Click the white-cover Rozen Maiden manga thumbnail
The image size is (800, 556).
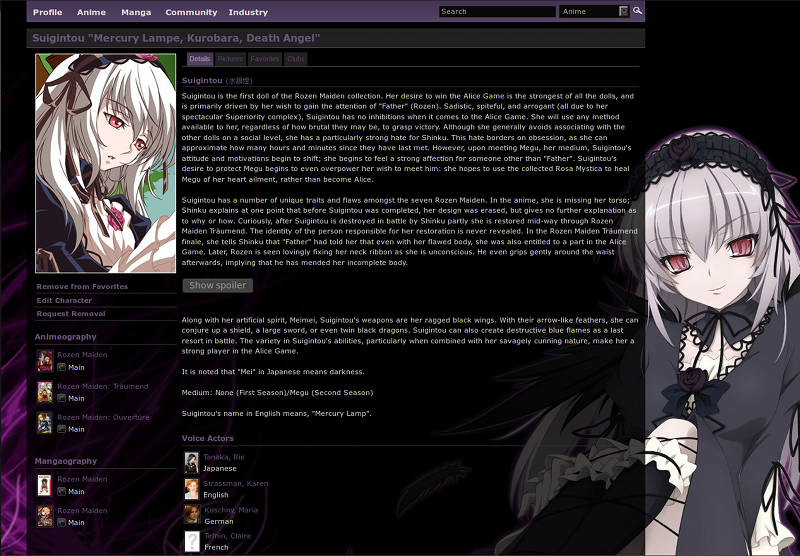(45, 485)
